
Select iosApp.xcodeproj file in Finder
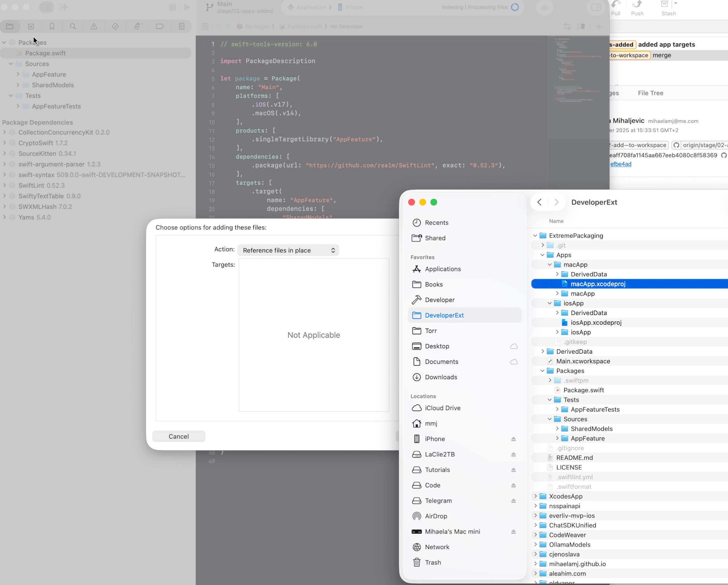click(595, 323)
